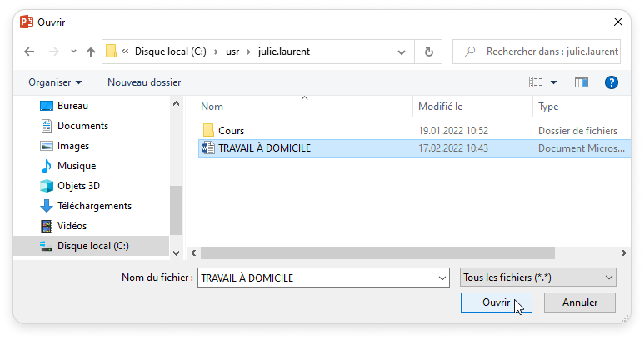Click Nouveau dossier in the toolbar

144,82
